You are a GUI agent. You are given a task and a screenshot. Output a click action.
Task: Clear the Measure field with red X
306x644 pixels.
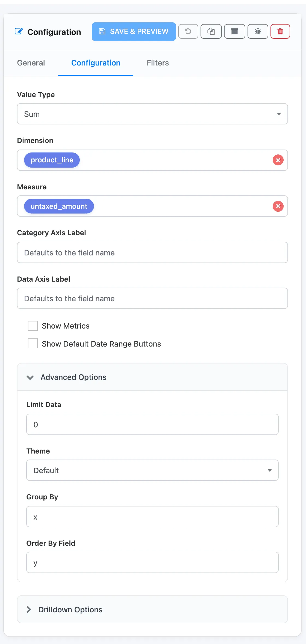pyautogui.click(x=278, y=206)
